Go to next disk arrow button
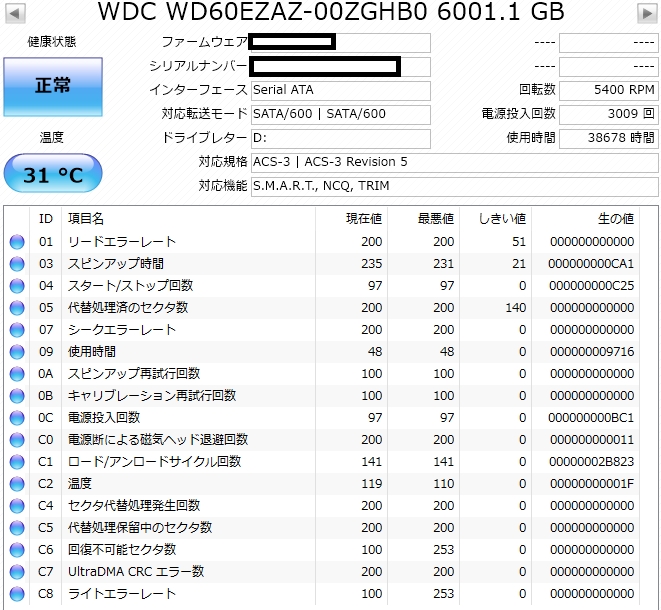The height and width of the screenshot is (610, 661). [647, 13]
